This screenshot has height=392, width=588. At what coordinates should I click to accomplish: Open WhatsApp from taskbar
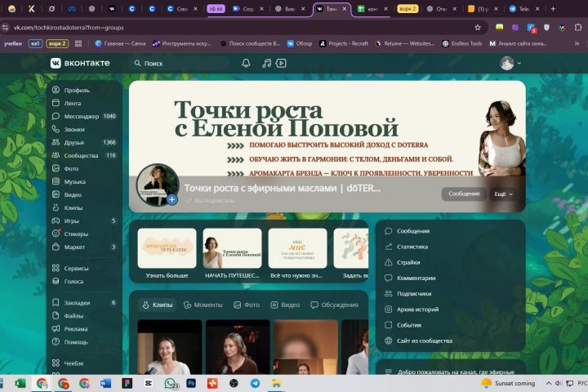pyautogui.click(x=171, y=383)
